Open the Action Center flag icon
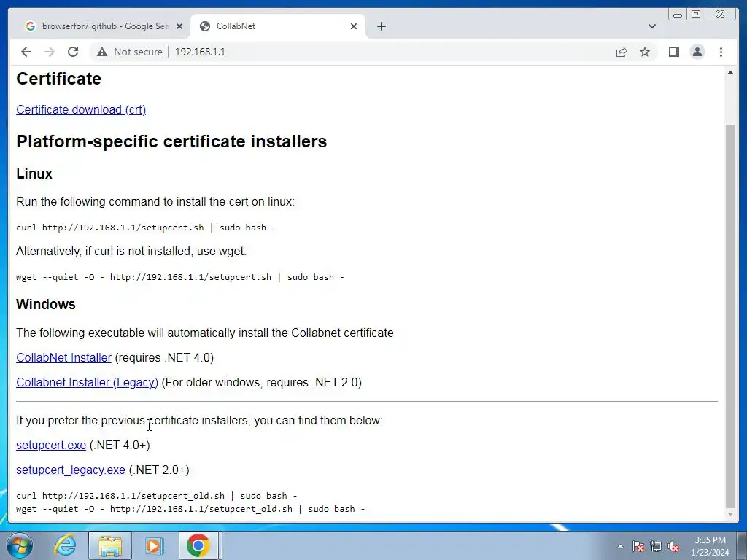Viewport: 747px width, 560px height. (x=638, y=547)
